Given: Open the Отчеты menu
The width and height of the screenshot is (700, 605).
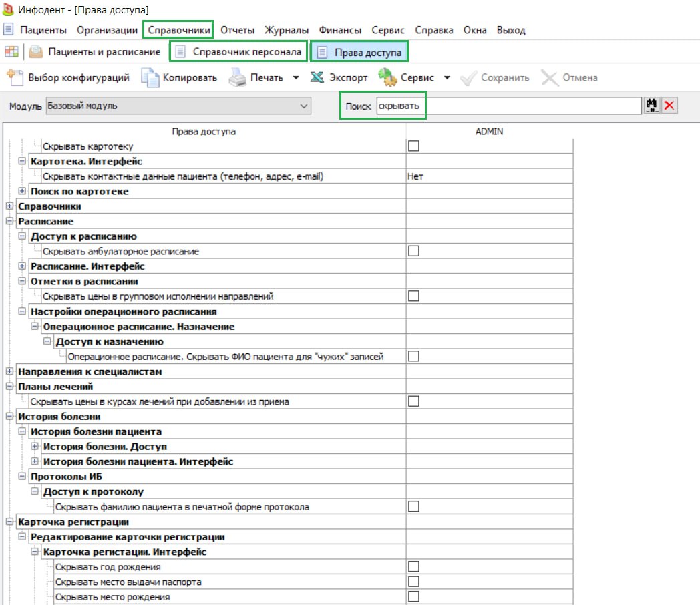Looking at the screenshot, I should pyautogui.click(x=237, y=30).
